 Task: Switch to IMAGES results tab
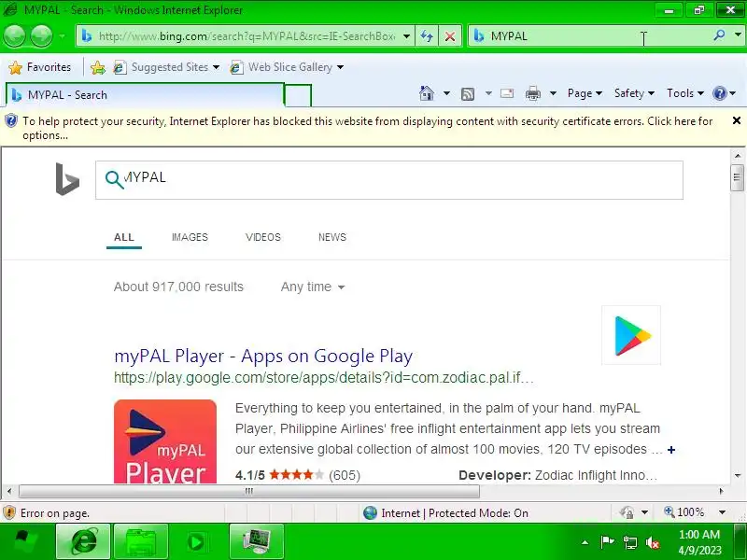point(190,237)
